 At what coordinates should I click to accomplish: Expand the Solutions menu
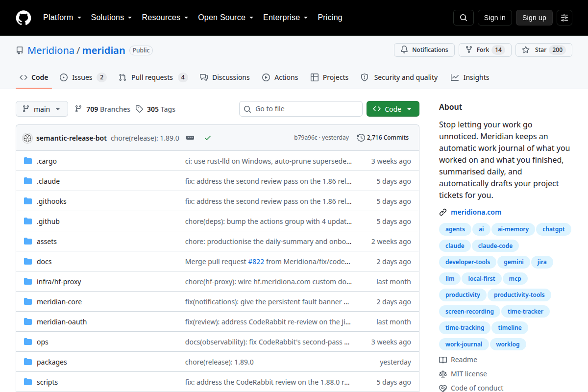click(x=111, y=18)
